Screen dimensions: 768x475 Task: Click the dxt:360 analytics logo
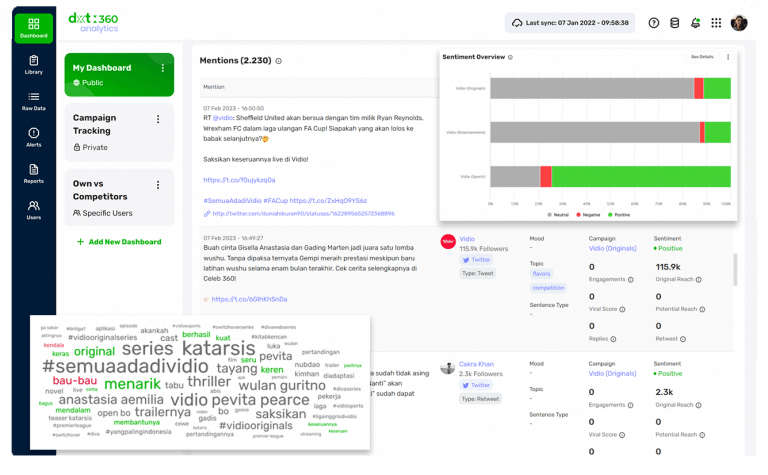tap(93, 23)
